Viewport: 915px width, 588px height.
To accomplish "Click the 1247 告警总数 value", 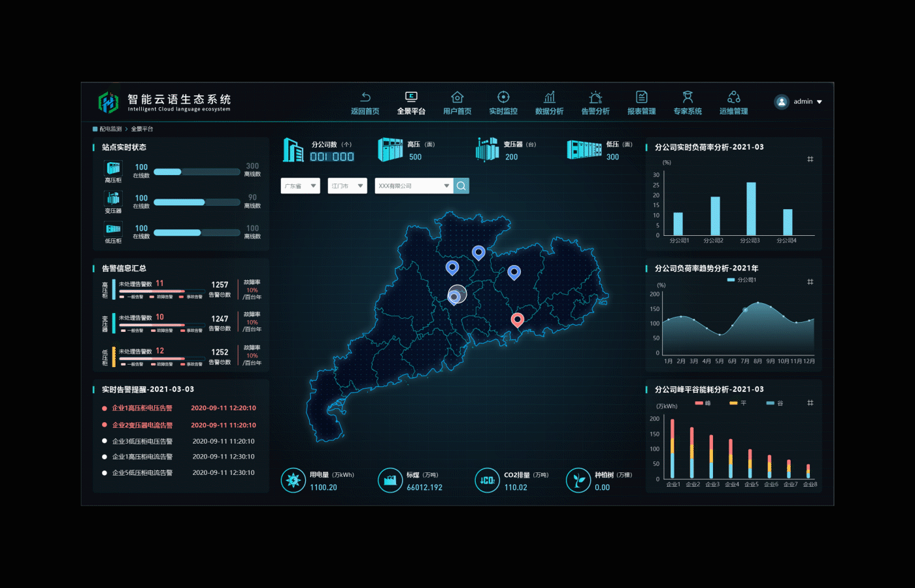I will click(220, 319).
